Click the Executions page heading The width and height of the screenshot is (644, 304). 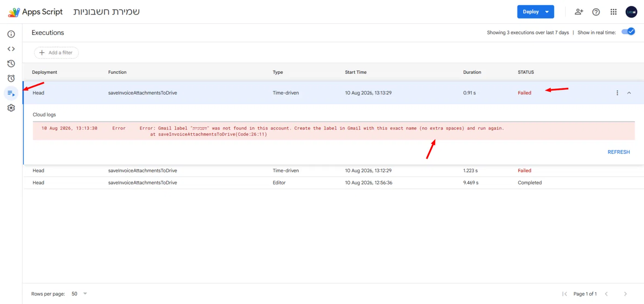pos(48,33)
